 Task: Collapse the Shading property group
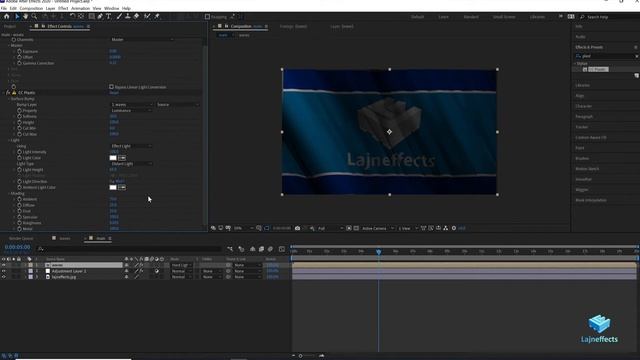click(x=9, y=193)
